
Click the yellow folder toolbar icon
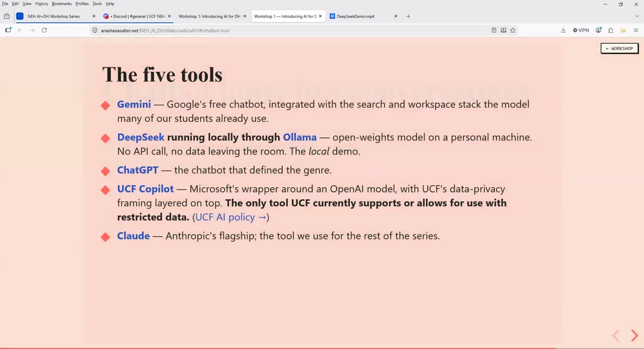(623, 30)
